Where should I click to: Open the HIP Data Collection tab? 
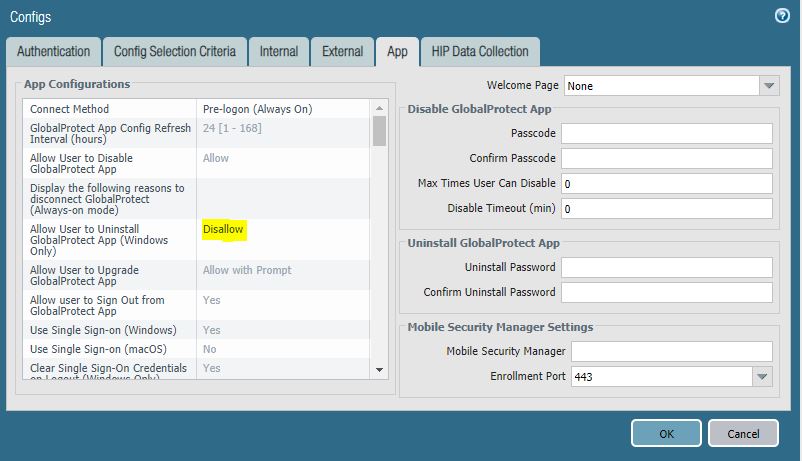(480, 52)
